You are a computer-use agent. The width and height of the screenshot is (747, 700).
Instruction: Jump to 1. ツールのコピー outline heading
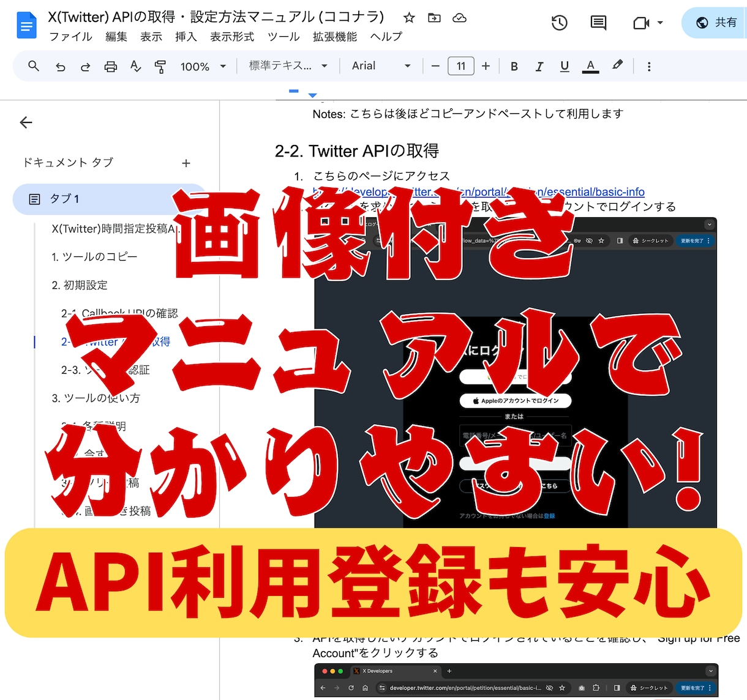tap(94, 257)
